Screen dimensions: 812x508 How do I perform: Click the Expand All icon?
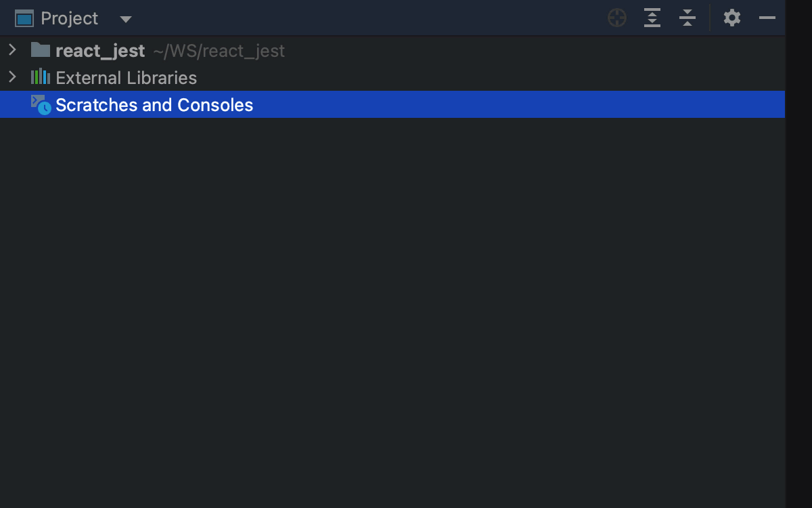coord(652,18)
